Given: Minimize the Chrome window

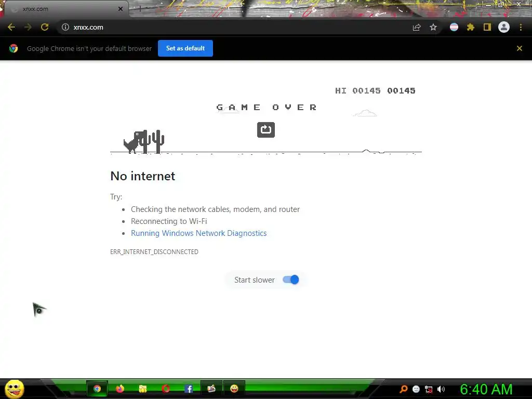Looking at the screenshot, I should click(488, 5).
